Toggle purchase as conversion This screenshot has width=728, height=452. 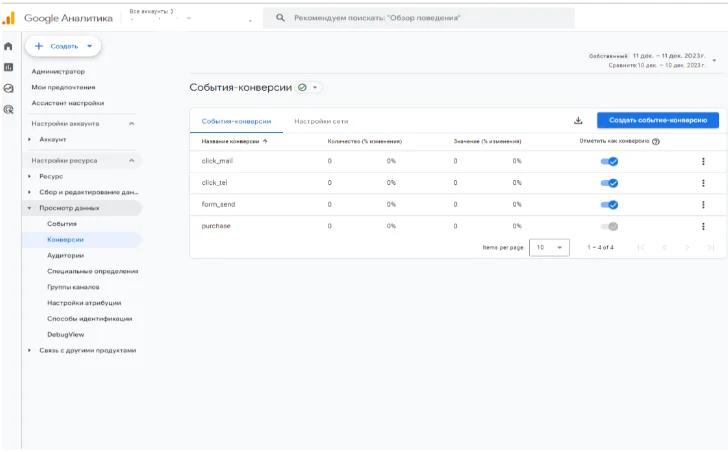click(610, 226)
